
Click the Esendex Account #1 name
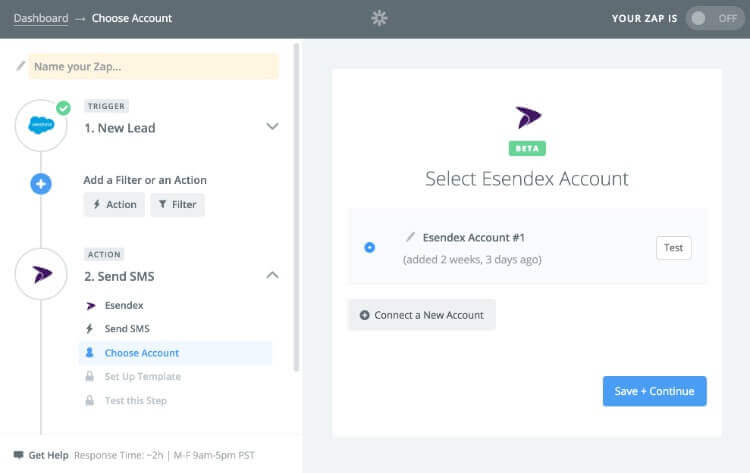pyautogui.click(x=474, y=238)
